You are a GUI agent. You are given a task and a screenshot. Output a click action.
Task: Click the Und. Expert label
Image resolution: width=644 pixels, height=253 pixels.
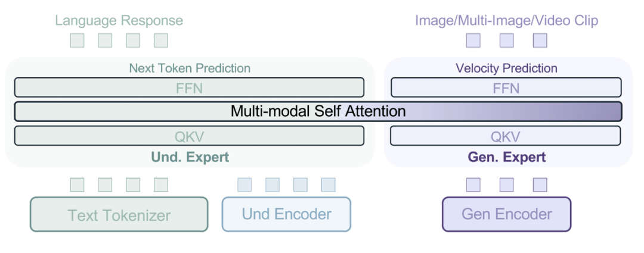tap(190, 157)
